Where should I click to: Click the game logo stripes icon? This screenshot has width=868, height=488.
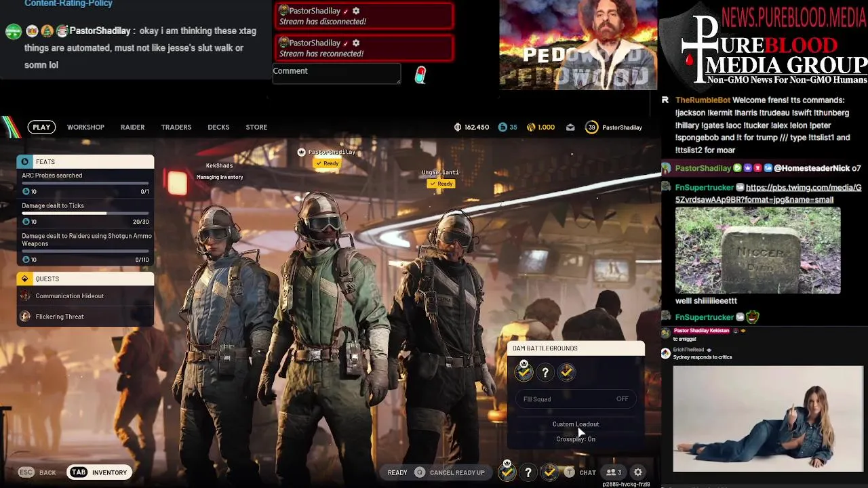pyautogui.click(x=10, y=127)
